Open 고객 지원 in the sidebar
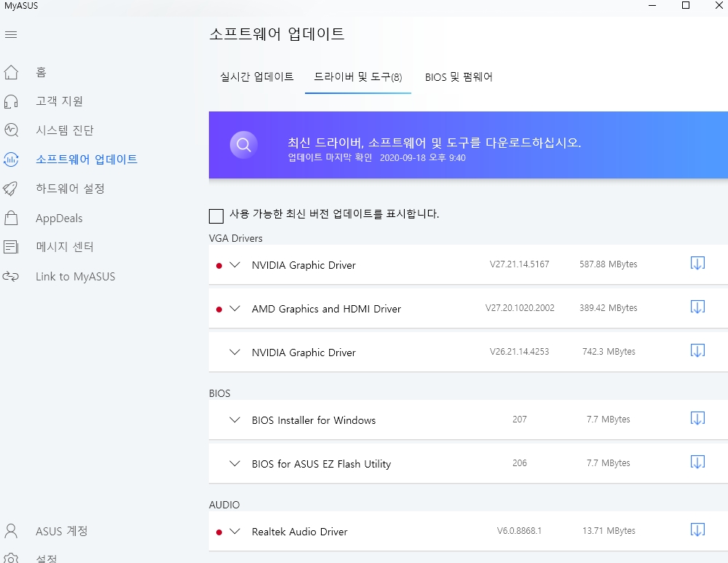728x563 pixels. pos(60,101)
